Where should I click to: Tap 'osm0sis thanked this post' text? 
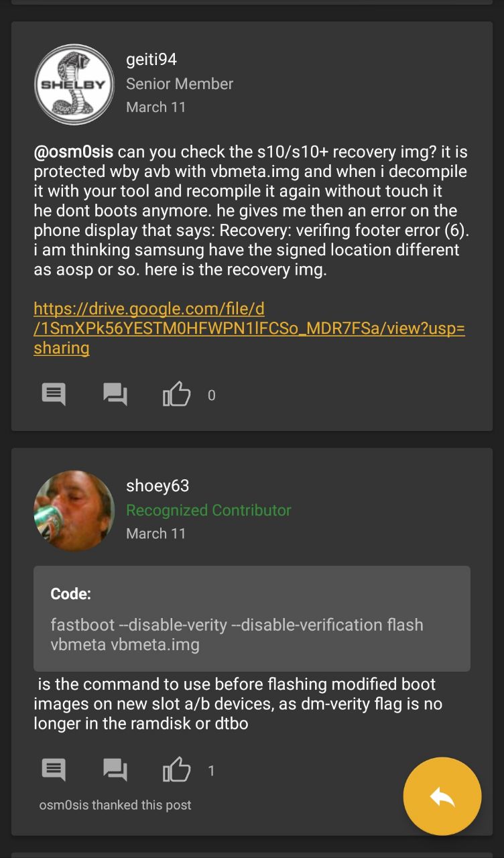pyautogui.click(x=115, y=805)
